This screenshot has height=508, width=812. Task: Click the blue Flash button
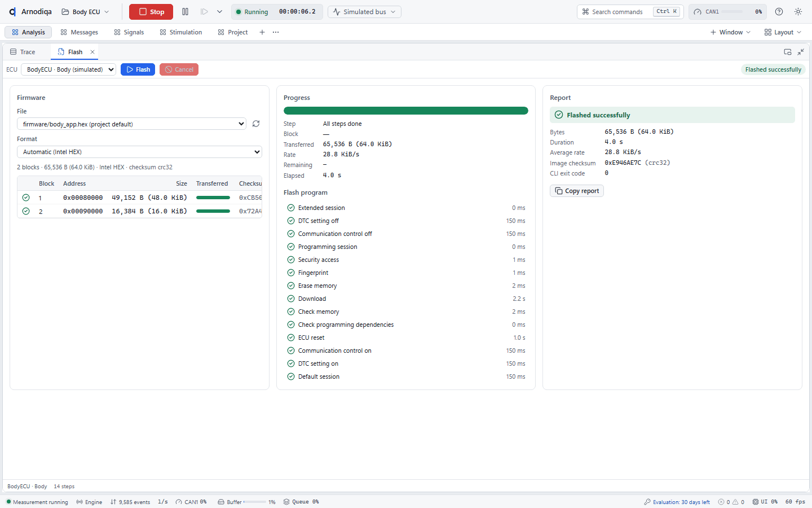[x=138, y=69]
